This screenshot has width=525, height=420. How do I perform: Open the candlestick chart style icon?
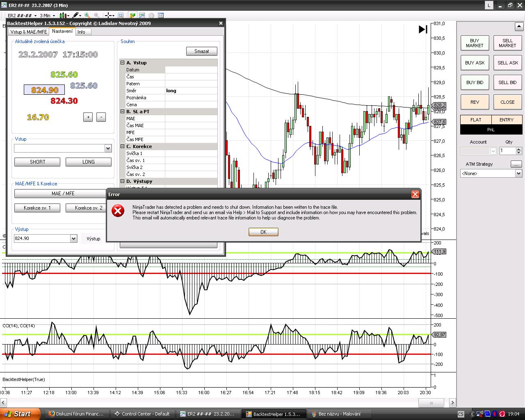point(64,16)
